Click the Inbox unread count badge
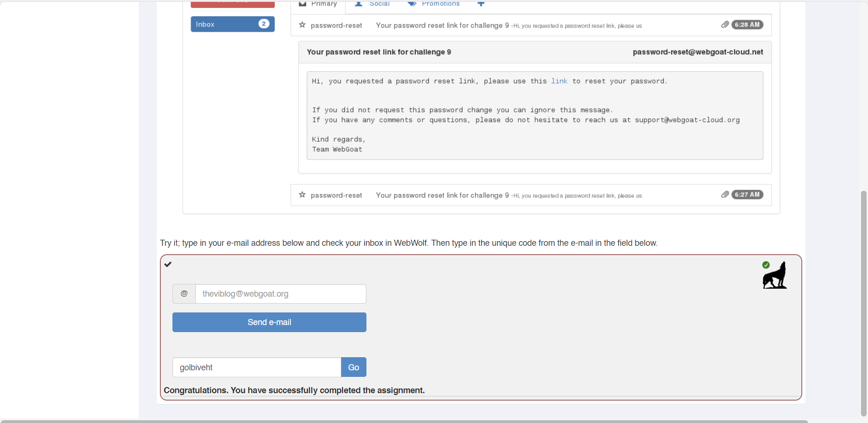868x423 pixels. coord(264,24)
